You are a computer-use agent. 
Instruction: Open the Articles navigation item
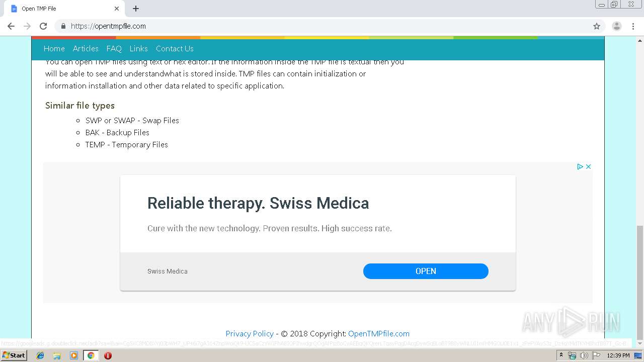(x=86, y=49)
